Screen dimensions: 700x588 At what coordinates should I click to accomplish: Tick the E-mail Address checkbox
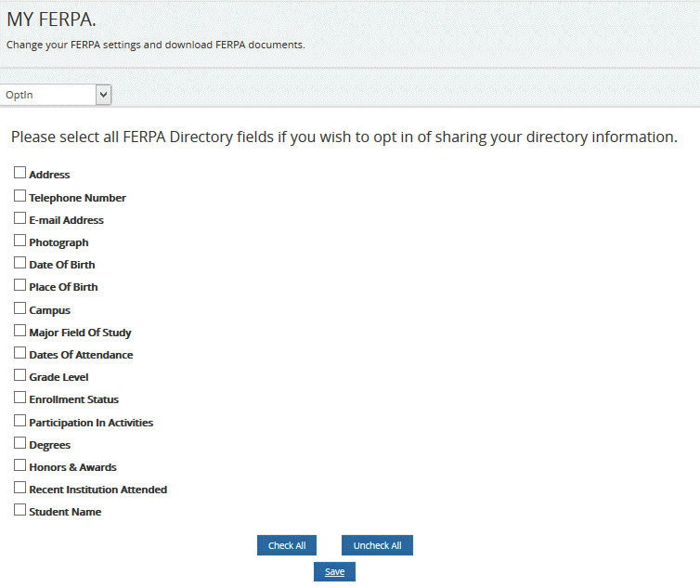click(x=19, y=218)
